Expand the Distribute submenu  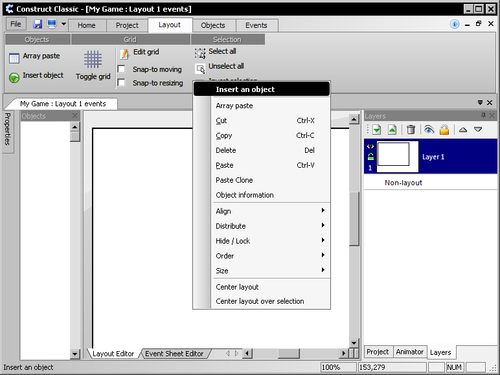coord(262,226)
